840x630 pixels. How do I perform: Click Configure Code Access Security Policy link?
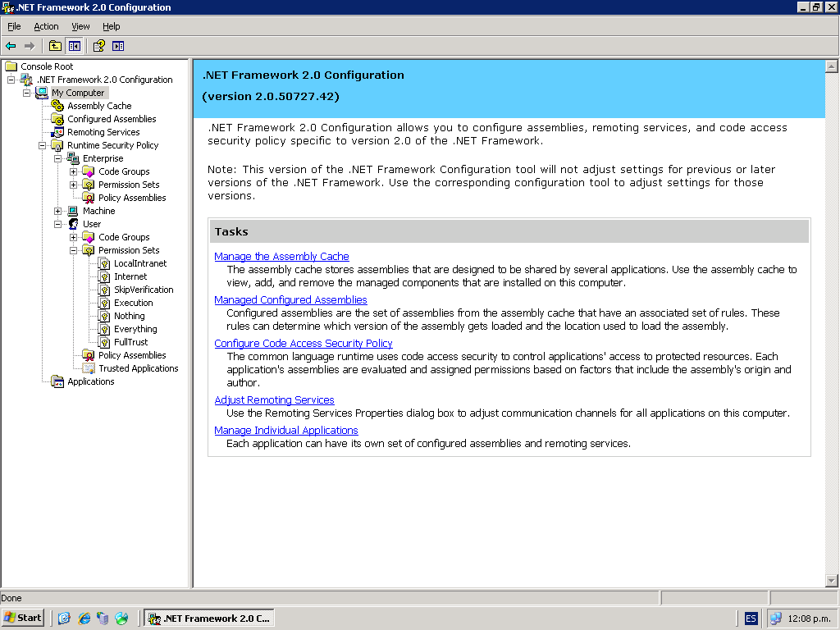coord(303,344)
